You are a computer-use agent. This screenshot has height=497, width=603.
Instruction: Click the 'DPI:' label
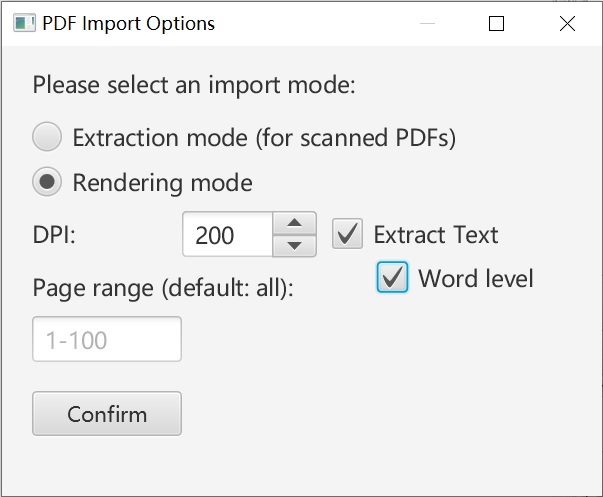click(54, 234)
